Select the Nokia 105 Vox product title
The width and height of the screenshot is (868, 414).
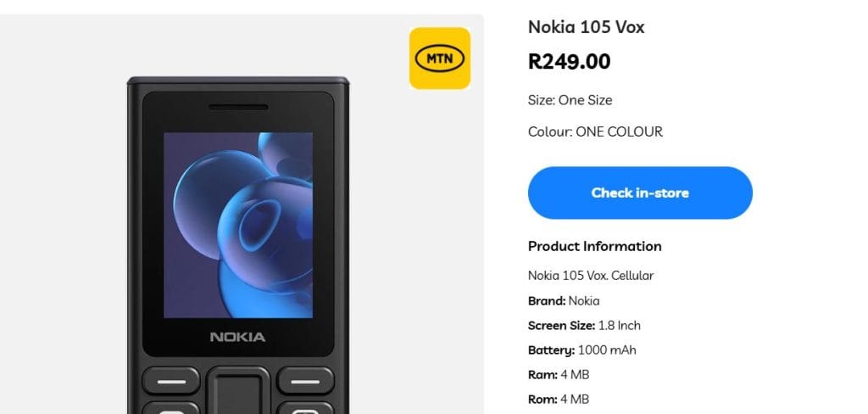tap(586, 27)
